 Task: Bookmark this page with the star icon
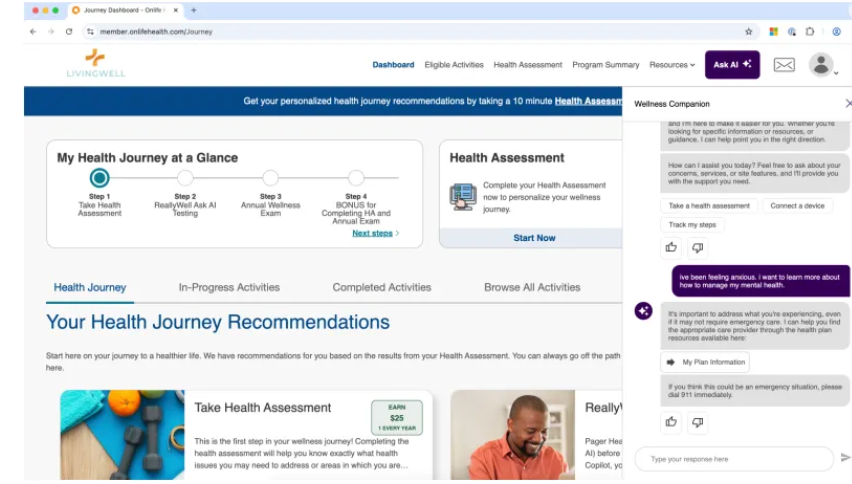coord(748,31)
